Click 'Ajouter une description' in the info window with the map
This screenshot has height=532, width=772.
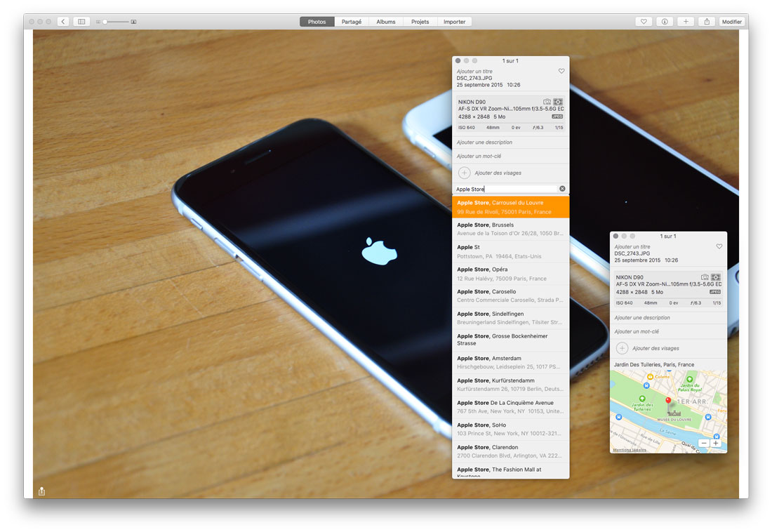(x=642, y=318)
